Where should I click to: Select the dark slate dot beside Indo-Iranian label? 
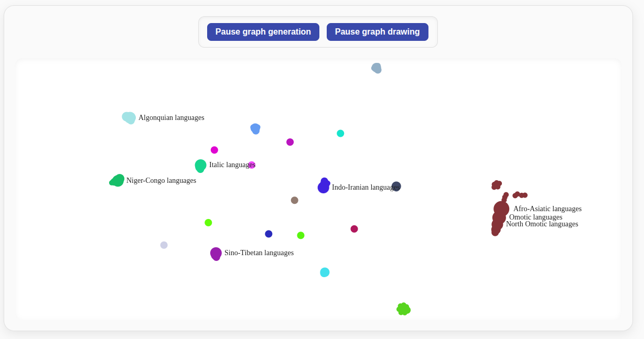click(396, 187)
